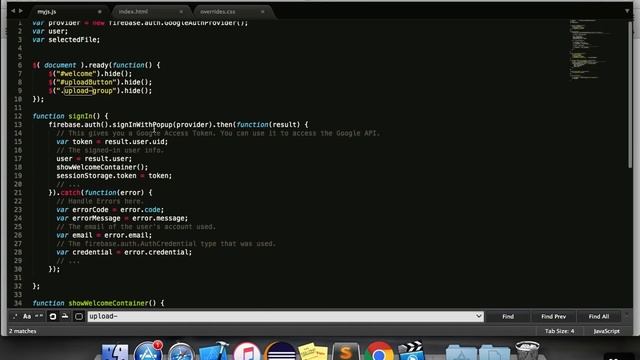Toggle in-selection search option
The image size is (640, 360).
pos(65,316)
